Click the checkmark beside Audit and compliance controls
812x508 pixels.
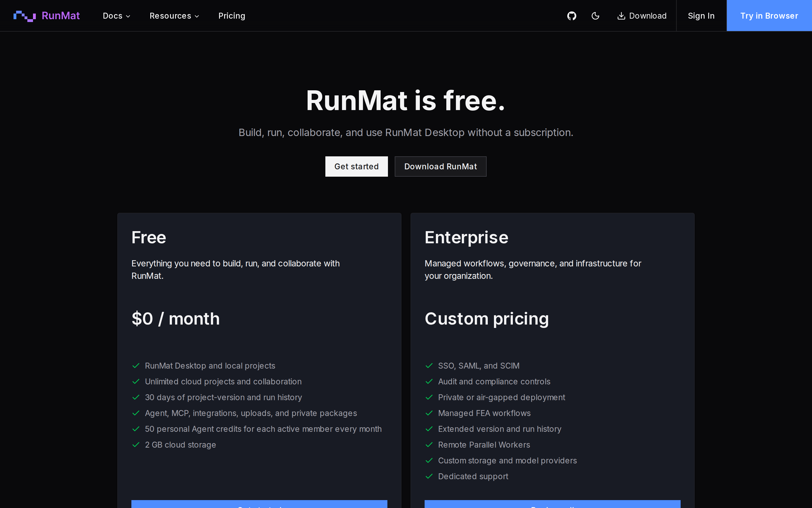(x=429, y=381)
